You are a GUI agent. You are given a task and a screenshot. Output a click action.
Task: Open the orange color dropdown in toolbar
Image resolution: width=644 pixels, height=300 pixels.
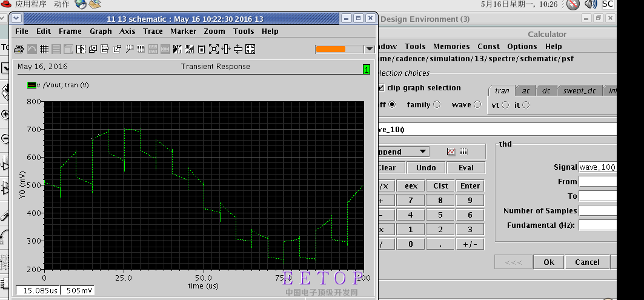pos(369,49)
